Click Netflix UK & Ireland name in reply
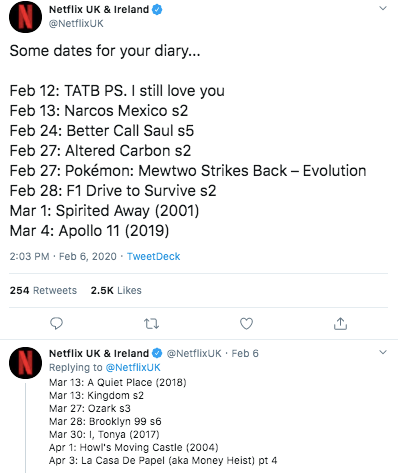Viewport: 398px width, 473px height. click(x=99, y=353)
